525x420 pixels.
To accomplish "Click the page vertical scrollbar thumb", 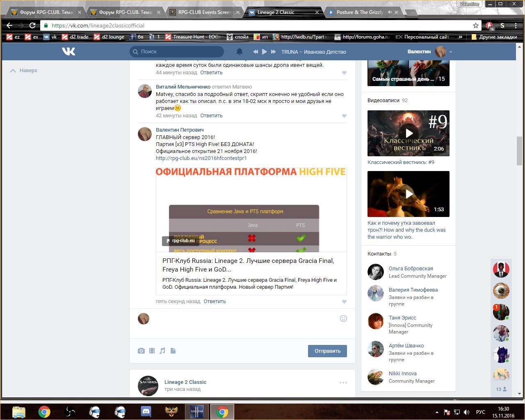I will click(520, 151).
